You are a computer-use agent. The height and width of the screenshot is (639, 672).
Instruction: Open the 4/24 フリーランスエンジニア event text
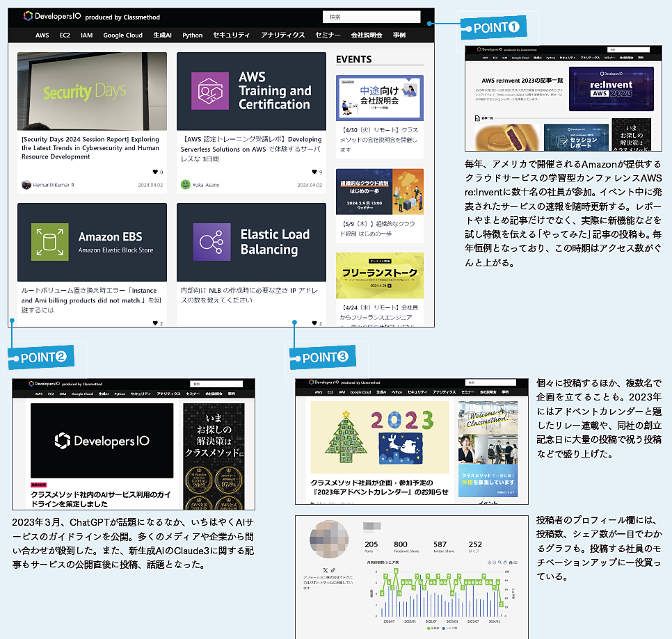coord(379,315)
